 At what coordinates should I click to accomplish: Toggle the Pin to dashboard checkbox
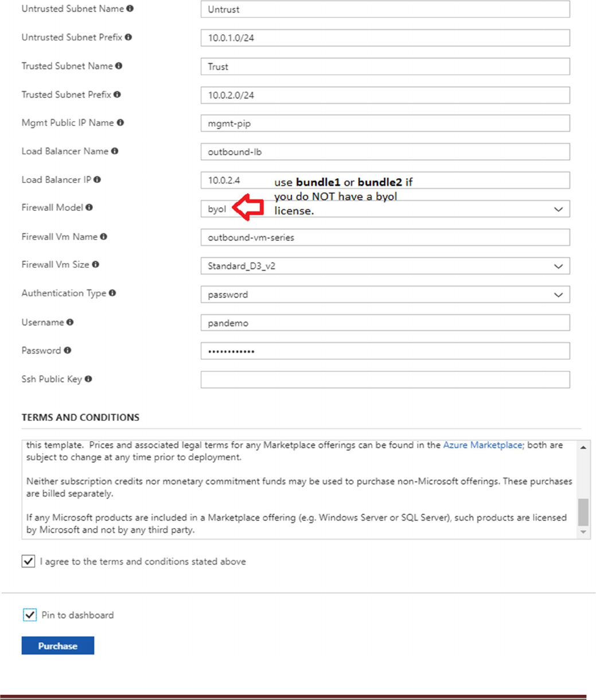tap(30, 615)
